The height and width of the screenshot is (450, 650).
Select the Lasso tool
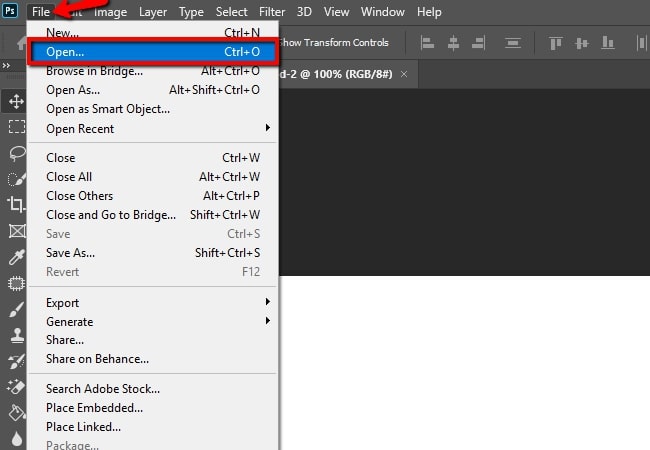[17, 153]
